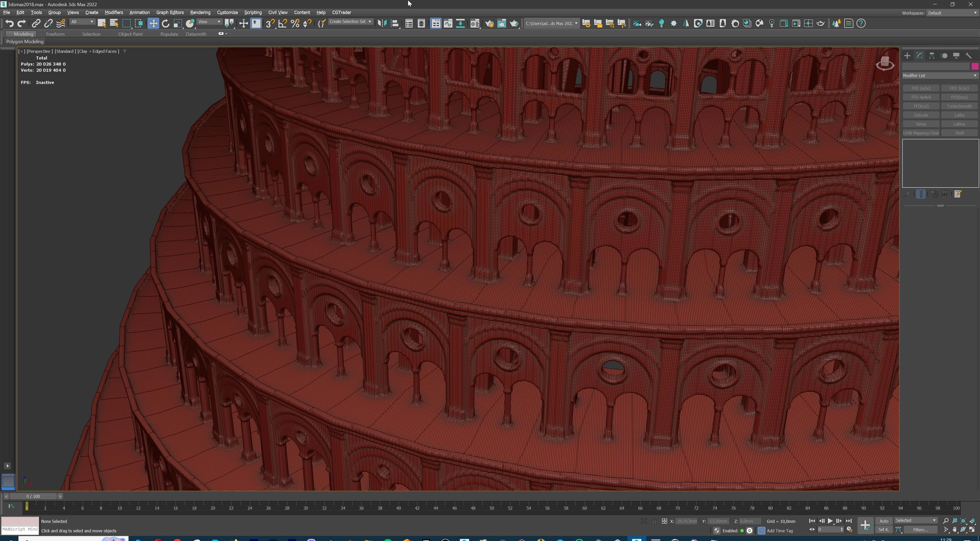Viewport: 980px width, 541px height.
Task: Toggle the 3D Snaps button
Action: tap(270, 23)
